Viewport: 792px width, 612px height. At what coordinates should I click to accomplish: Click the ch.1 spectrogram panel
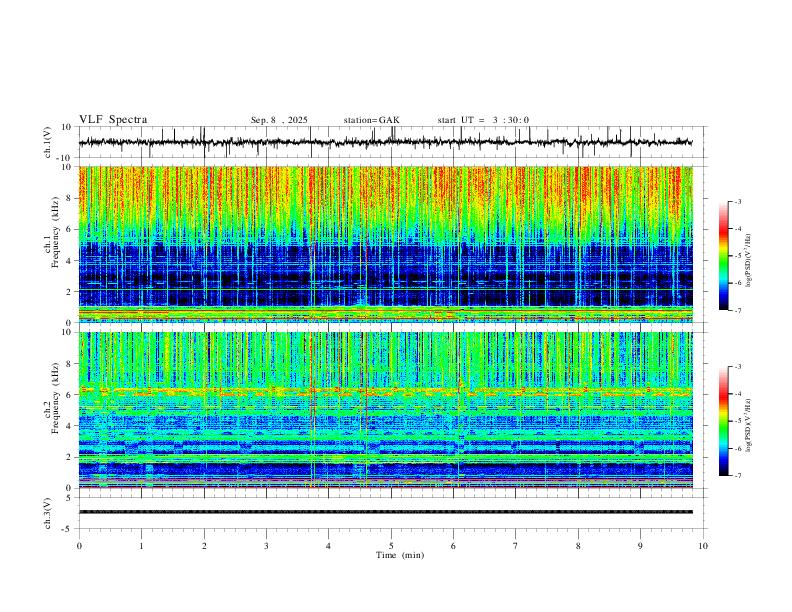(386, 244)
